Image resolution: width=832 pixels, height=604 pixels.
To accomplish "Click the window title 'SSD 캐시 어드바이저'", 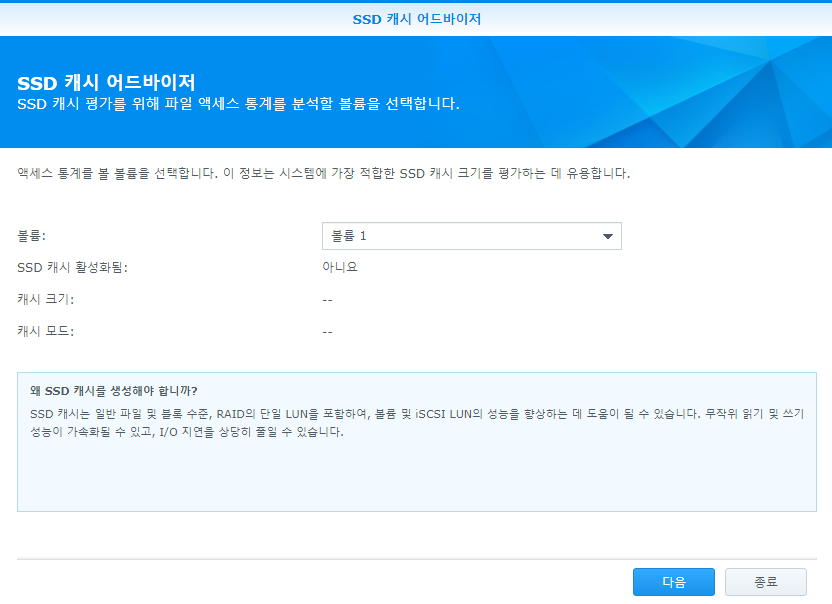I will (417, 19).
